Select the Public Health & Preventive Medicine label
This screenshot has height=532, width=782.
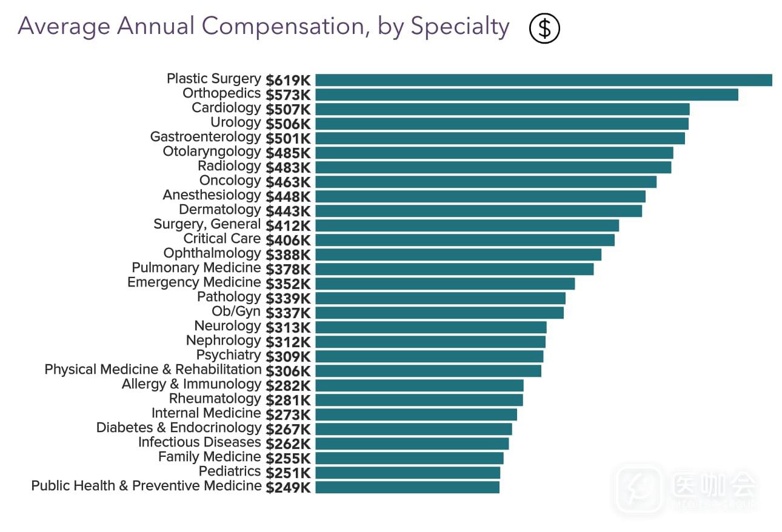point(146,486)
